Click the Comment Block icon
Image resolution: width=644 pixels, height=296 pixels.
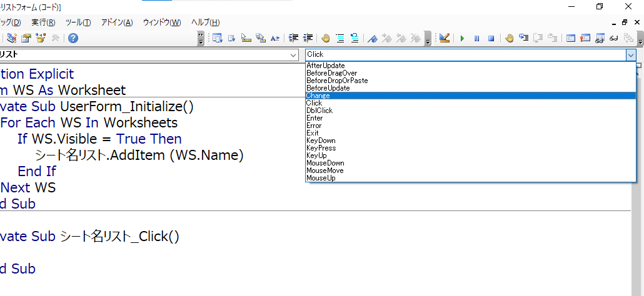[x=340, y=38]
